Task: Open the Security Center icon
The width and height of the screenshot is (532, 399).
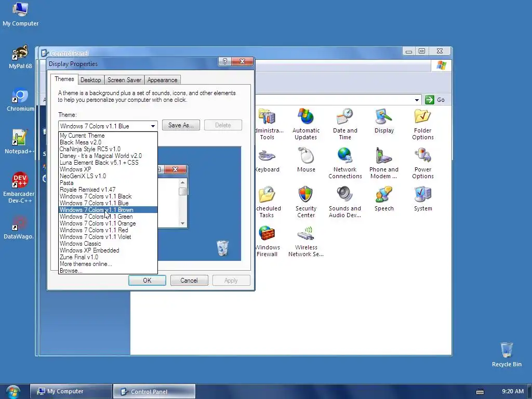Action: click(x=305, y=202)
